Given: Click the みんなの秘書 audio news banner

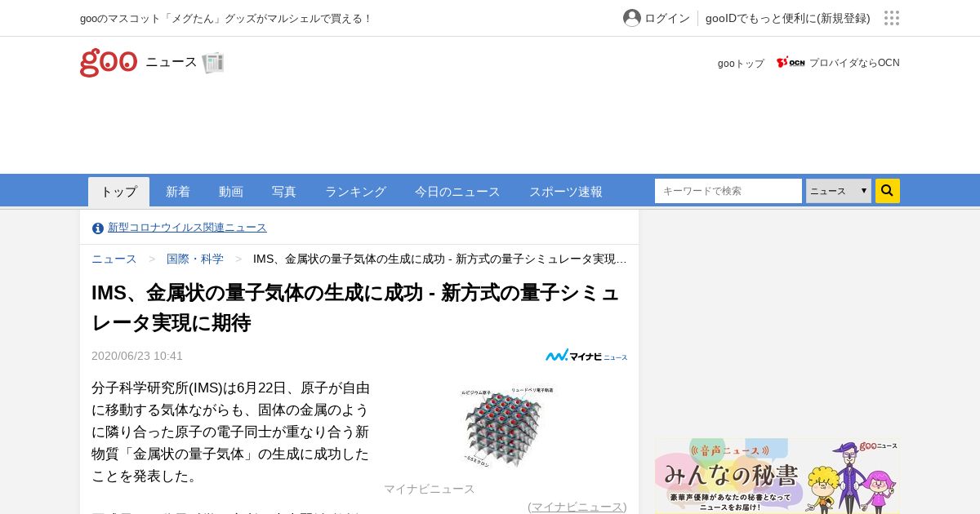Looking at the screenshot, I should tap(777, 476).
